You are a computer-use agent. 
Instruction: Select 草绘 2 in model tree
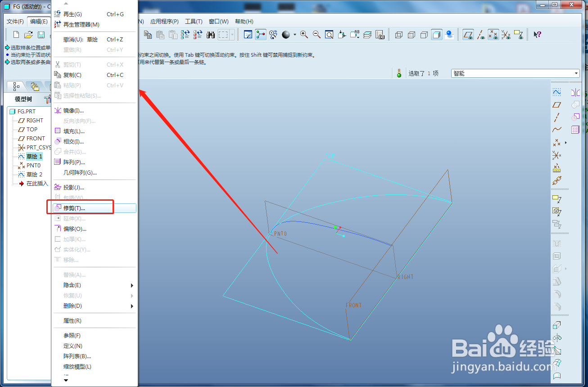(34, 175)
